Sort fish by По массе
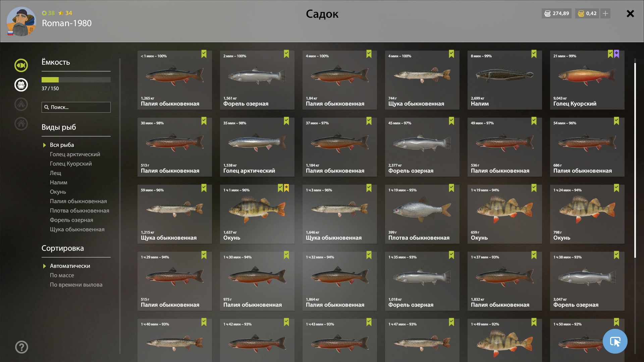The image size is (644, 362). (x=62, y=275)
